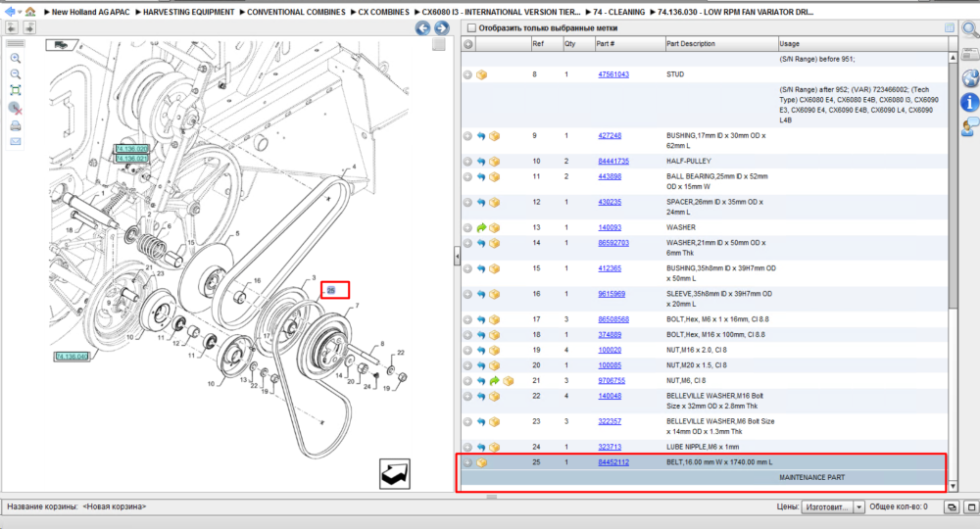Open HARVESTING EQUIPMENT breadcrumb level
The height and width of the screenshot is (529, 980).
pos(189,12)
